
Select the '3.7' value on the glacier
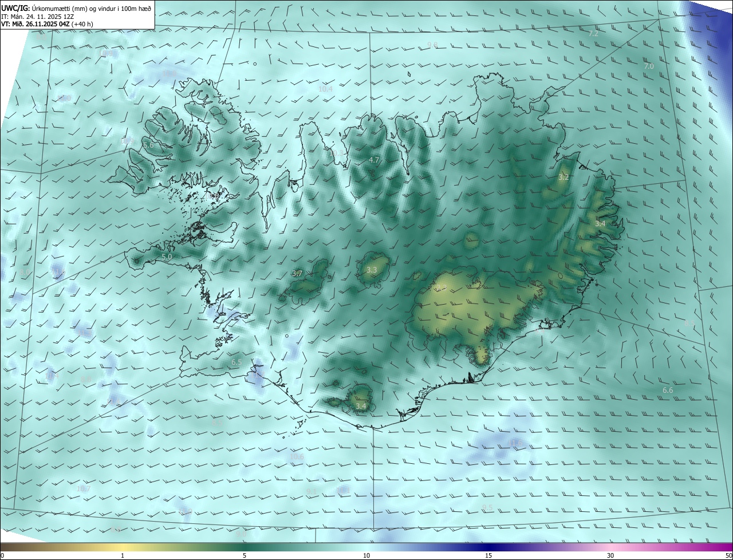point(297,274)
